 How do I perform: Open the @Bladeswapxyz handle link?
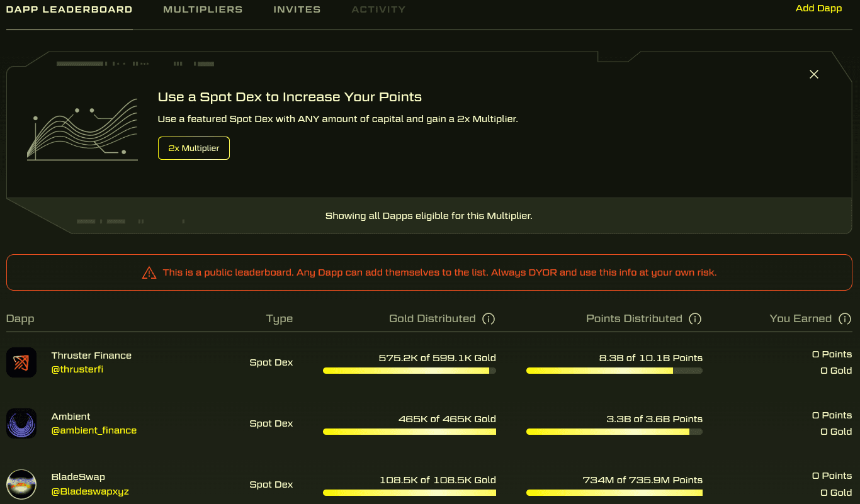(x=90, y=491)
